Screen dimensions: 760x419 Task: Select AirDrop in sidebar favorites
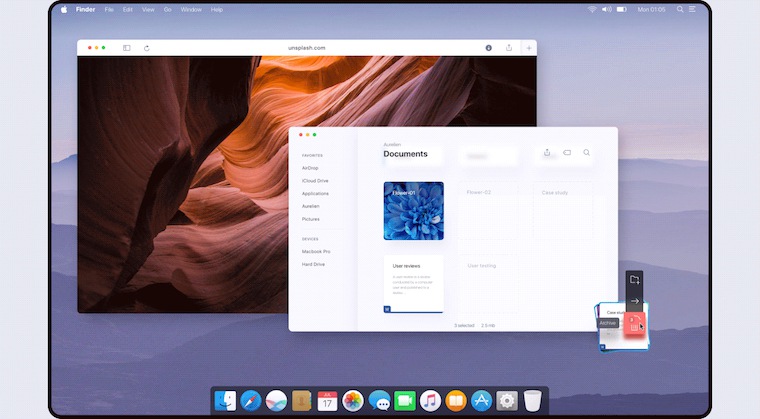(310, 168)
